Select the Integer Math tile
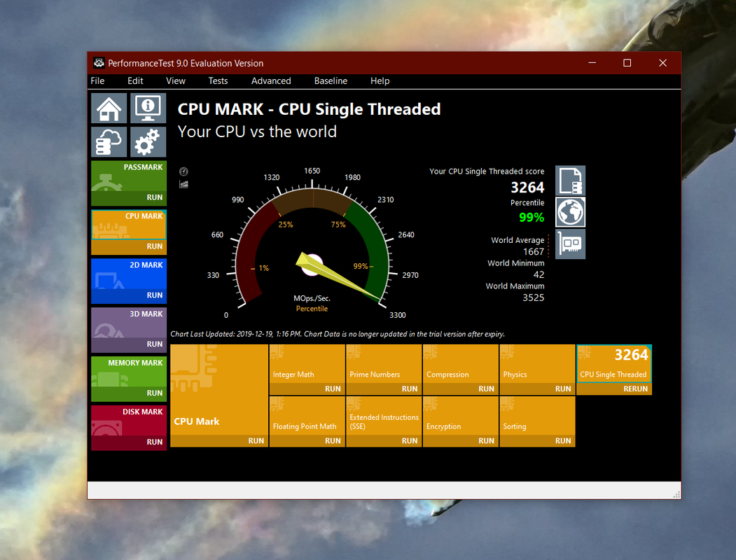This screenshot has height=560, width=736. 307,363
